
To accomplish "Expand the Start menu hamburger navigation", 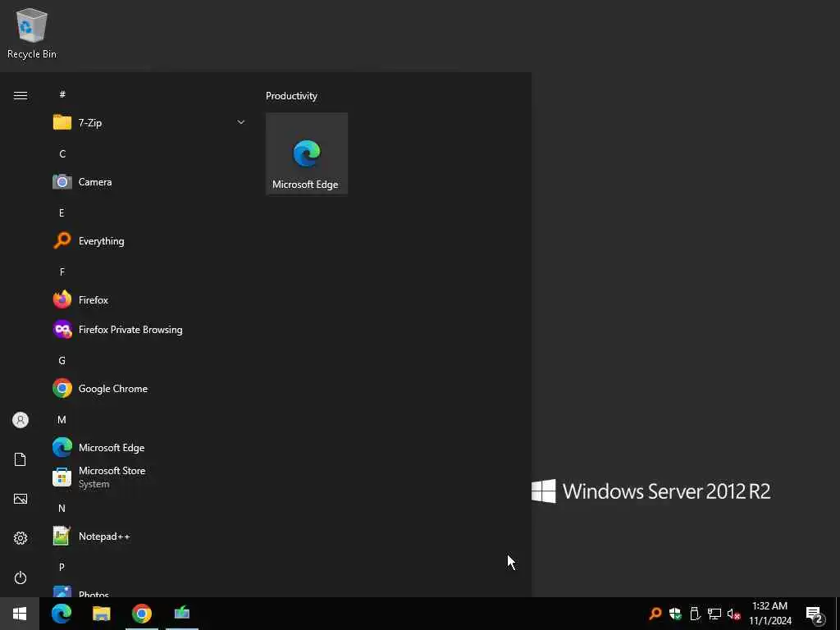I will [x=21, y=95].
